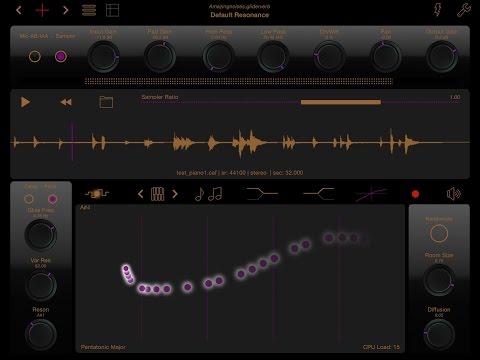Click the Default Resonance preset title
This screenshot has width=480, height=360.
point(240,15)
